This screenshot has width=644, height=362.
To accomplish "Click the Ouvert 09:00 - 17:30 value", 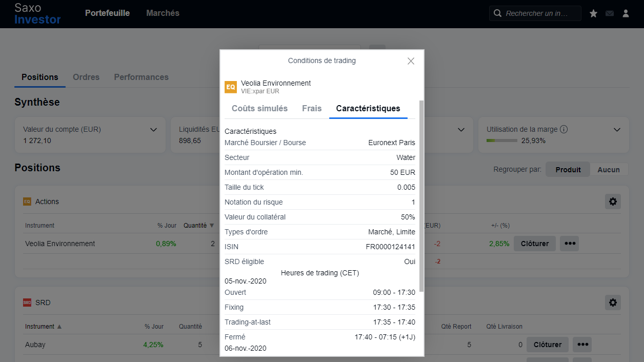I will click(x=394, y=292).
